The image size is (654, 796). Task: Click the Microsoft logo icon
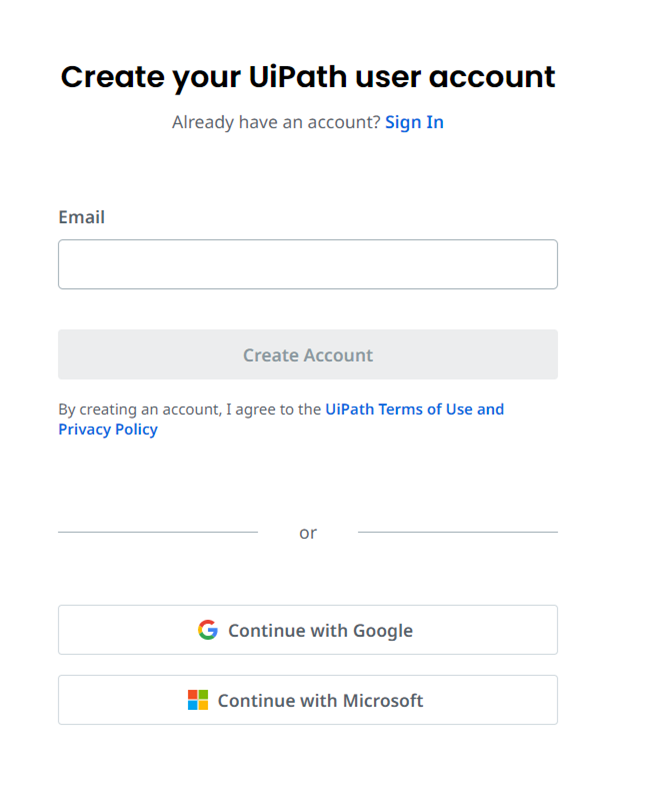click(198, 700)
